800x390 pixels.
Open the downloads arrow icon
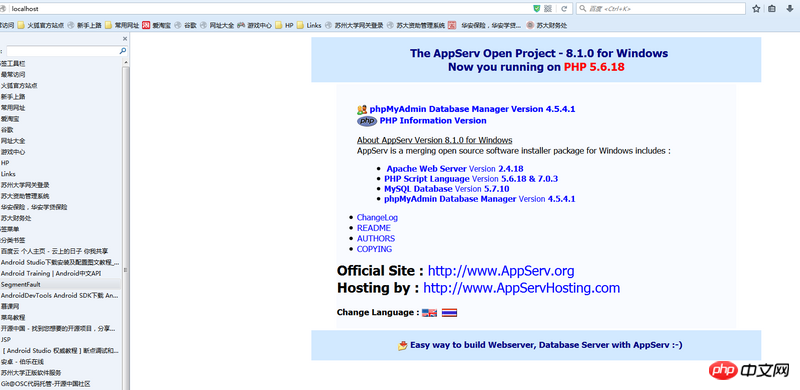tap(790, 9)
